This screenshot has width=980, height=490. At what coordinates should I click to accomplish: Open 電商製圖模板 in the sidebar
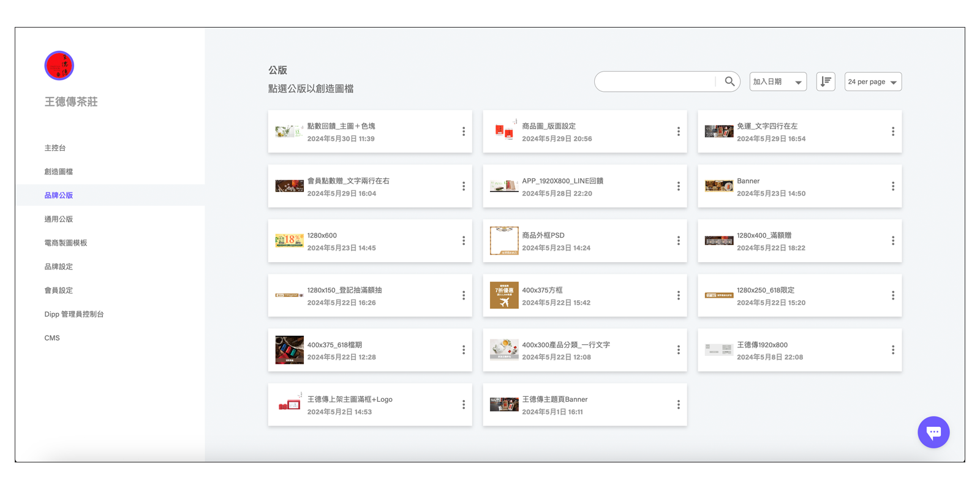pyautogui.click(x=66, y=243)
